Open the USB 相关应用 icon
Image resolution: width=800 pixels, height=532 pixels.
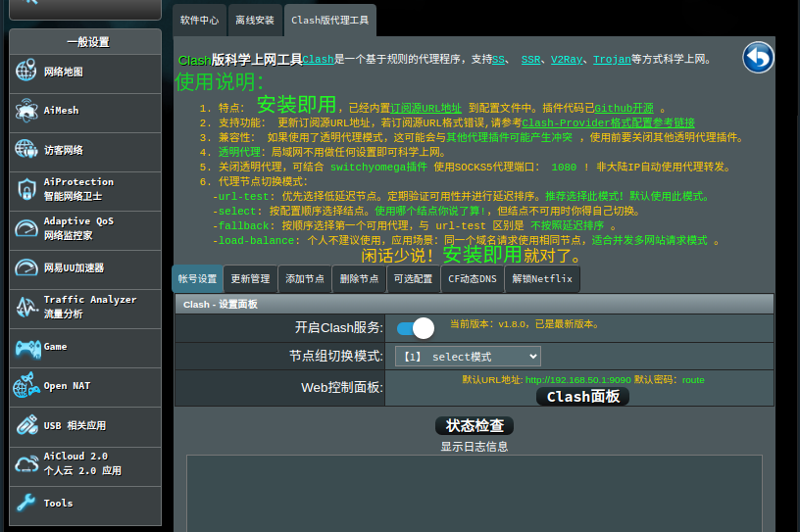point(26,425)
